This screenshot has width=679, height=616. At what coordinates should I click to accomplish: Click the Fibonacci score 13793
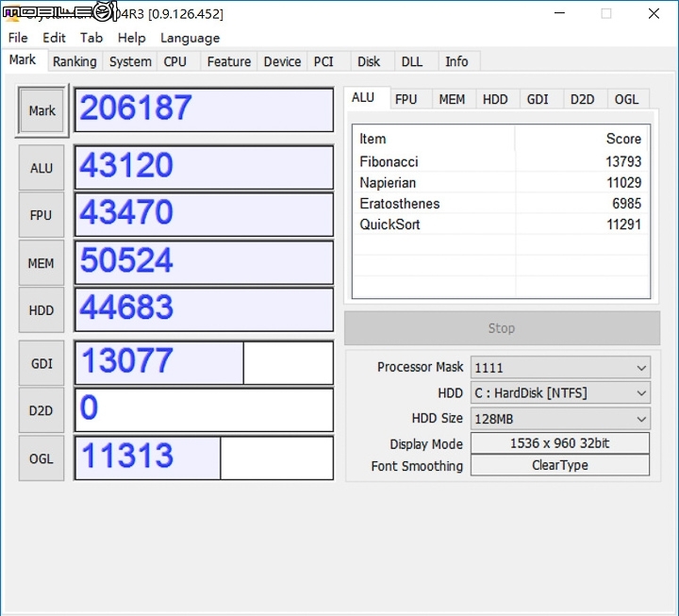(x=623, y=161)
